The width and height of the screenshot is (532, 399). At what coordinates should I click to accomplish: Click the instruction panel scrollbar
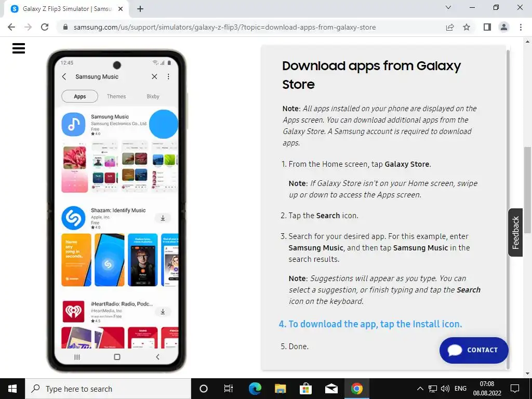(x=508, y=210)
